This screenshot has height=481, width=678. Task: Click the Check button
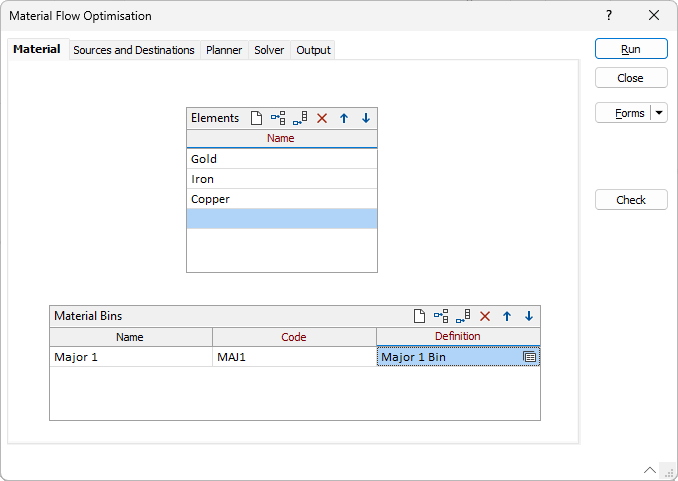[631, 200]
